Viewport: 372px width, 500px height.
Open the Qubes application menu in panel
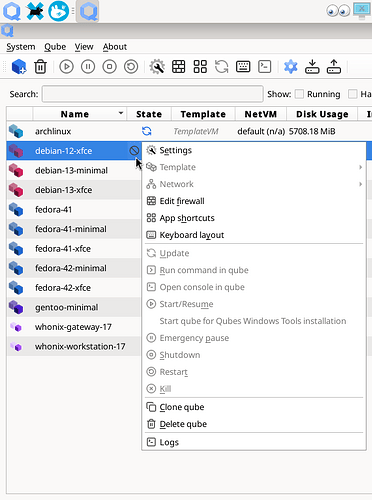(x=12, y=11)
